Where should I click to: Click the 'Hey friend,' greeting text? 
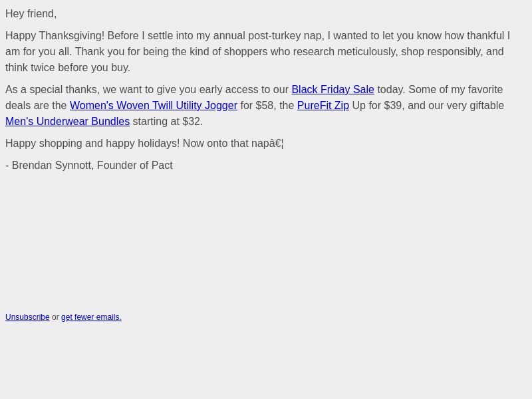point(31,14)
